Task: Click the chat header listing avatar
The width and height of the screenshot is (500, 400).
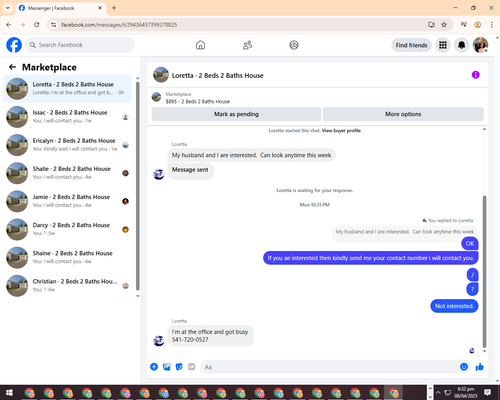Action: point(161,75)
